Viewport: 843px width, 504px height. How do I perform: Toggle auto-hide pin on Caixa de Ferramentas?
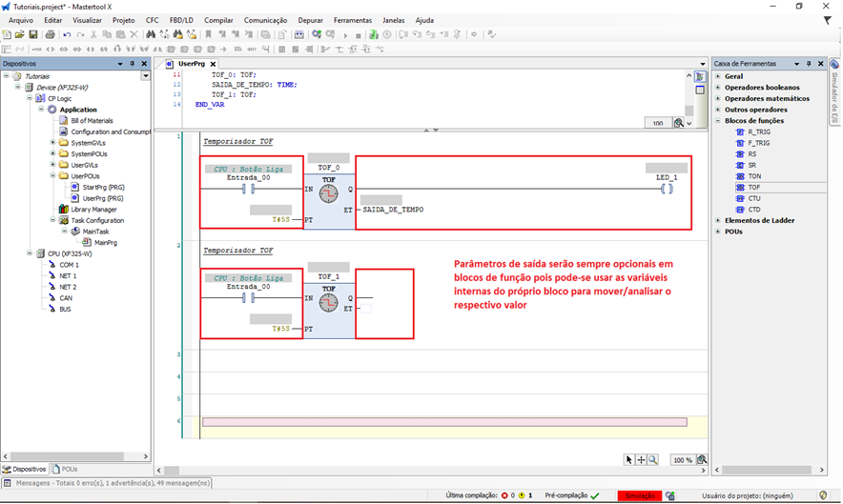[x=810, y=64]
